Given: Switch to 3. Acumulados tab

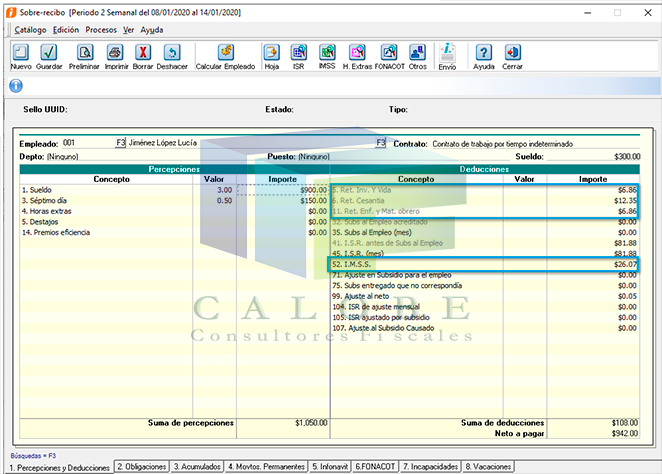Looking at the screenshot, I should point(197,466).
